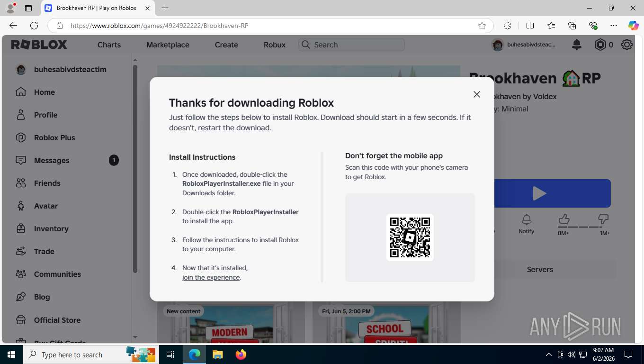The height and width of the screenshot is (364, 644).
Task: Open the Roblox logo home link
Action: [x=39, y=45]
